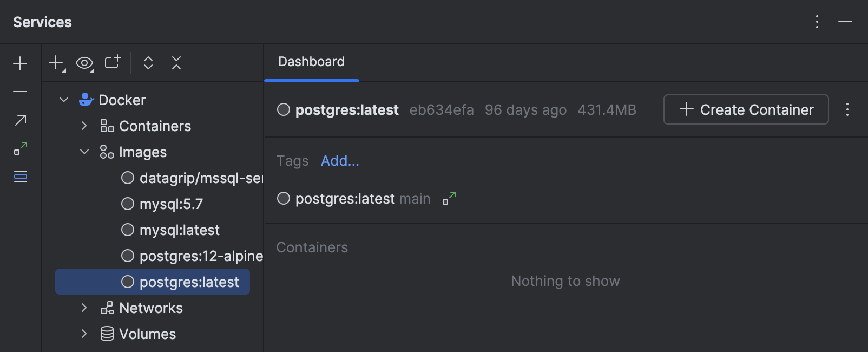Image resolution: width=868 pixels, height=352 pixels.
Task: Click the green arrow icon beside postgres:latest main
Action: 449,198
